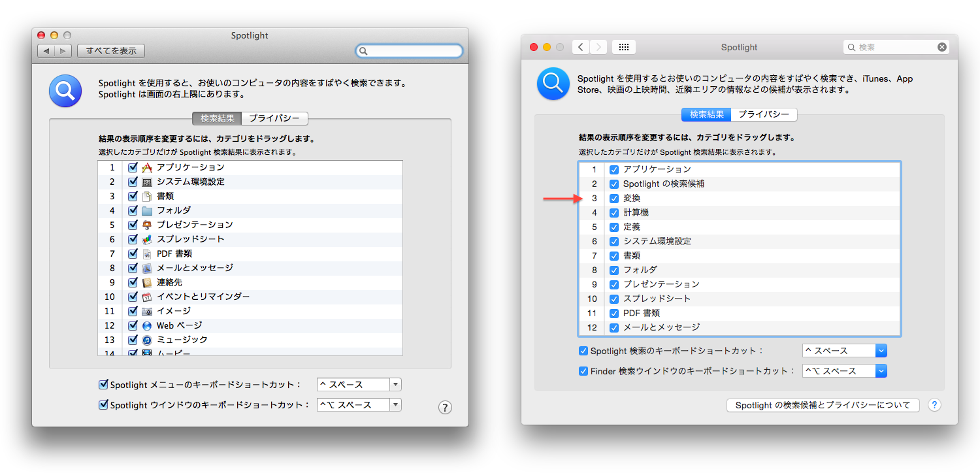Click the アプリケーション category icon in left window

point(147,168)
